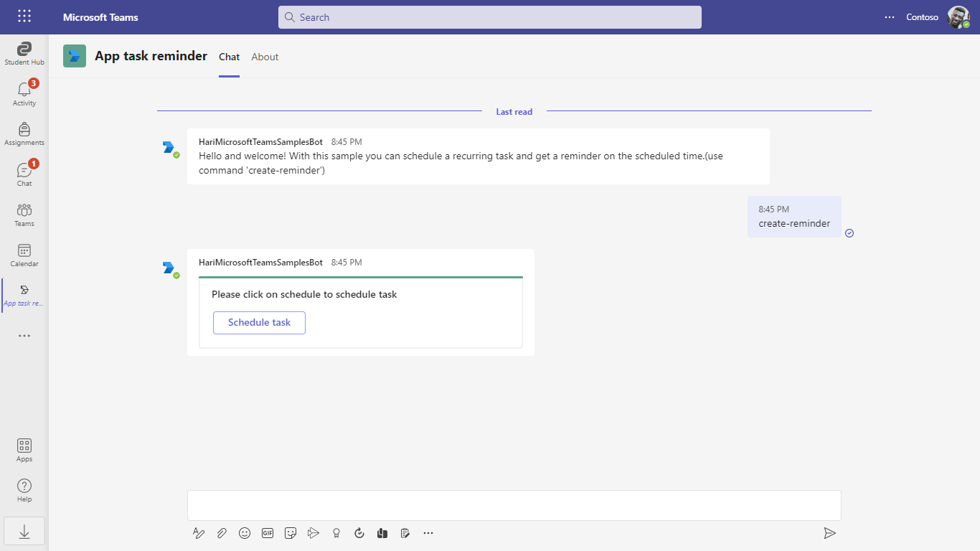Open the Format text options
Image resolution: width=980 pixels, height=551 pixels.
pos(199,533)
